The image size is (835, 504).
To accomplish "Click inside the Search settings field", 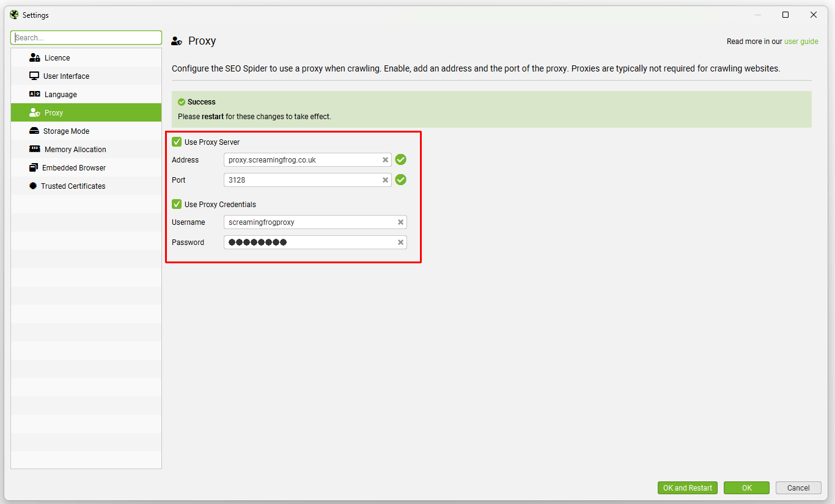I will pyautogui.click(x=86, y=37).
